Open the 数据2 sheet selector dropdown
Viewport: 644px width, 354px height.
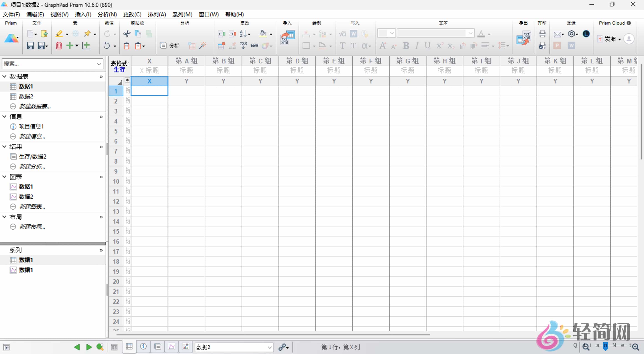coord(269,347)
